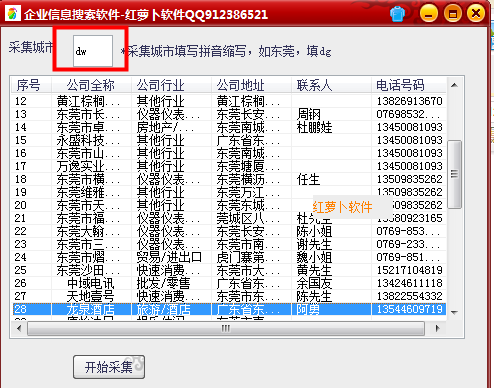Sort by the 公司全称 column header
Screen dimensions: 494x388
click(91, 85)
